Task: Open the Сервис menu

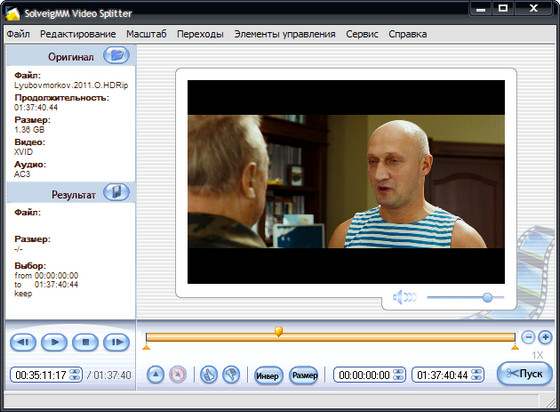Action: [x=362, y=34]
